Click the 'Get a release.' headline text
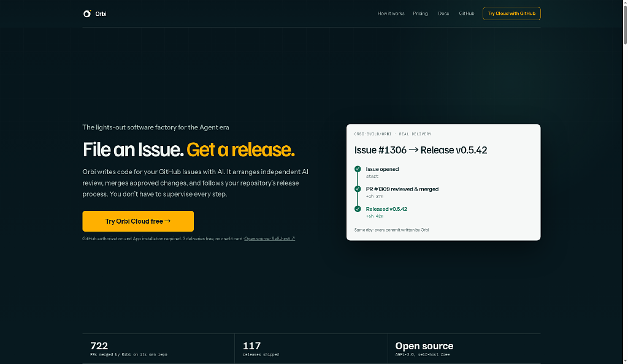This screenshot has width=628, height=364. click(240, 150)
